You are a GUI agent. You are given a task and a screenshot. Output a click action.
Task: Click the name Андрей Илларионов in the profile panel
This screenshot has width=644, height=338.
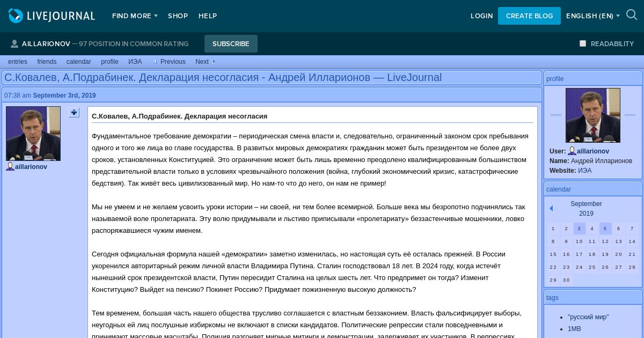pos(602,161)
